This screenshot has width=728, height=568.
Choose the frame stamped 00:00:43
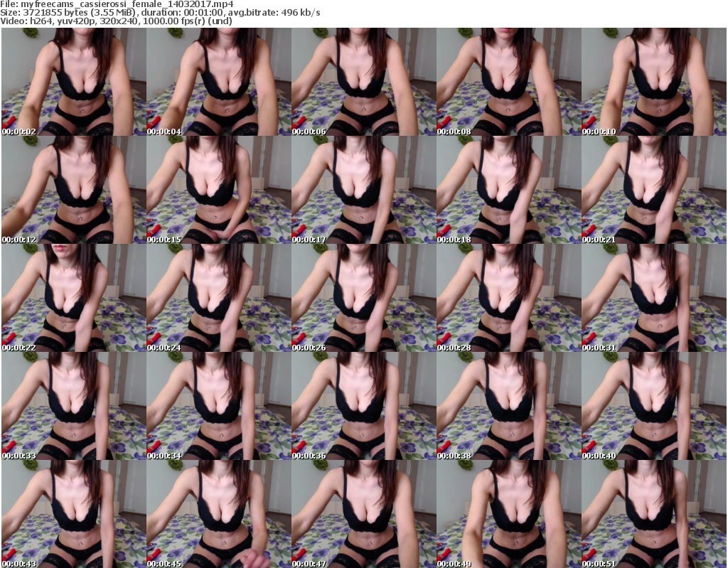coord(73,514)
